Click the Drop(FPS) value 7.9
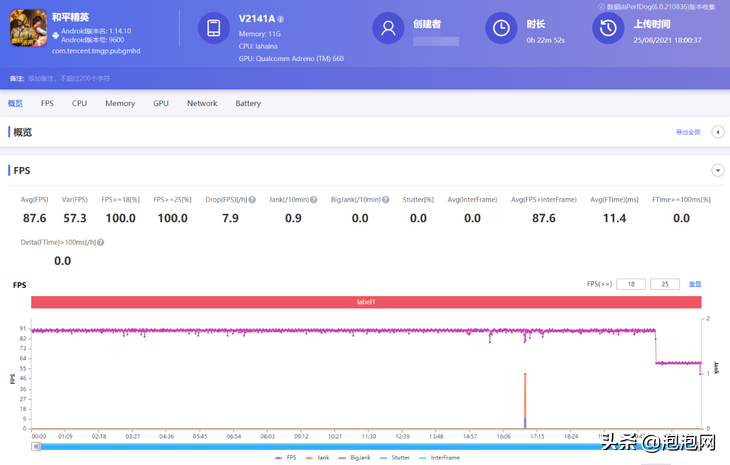730x465 pixels. [x=230, y=218]
